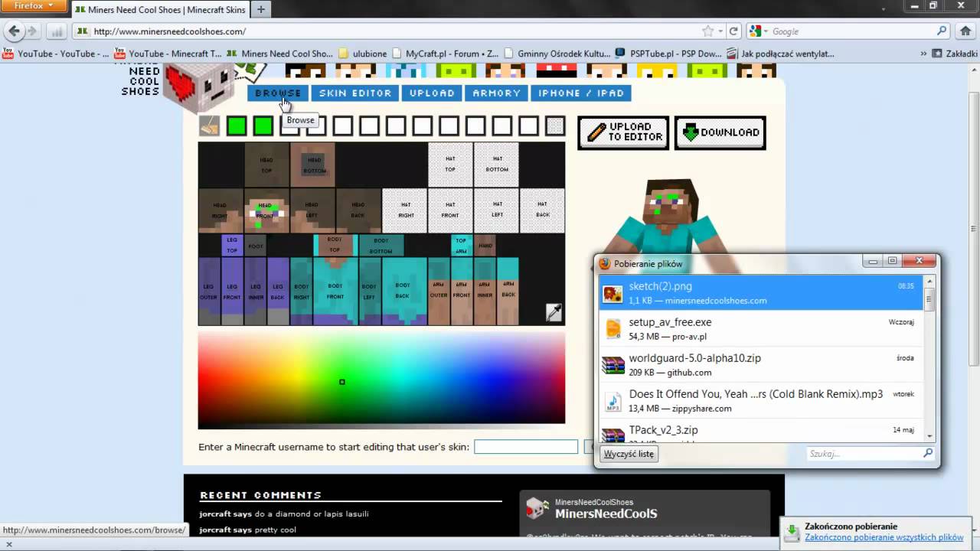This screenshot has width=980, height=551.
Task: Click the Firefox icon in Pobieranie plików title
Action: click(604, 263)
